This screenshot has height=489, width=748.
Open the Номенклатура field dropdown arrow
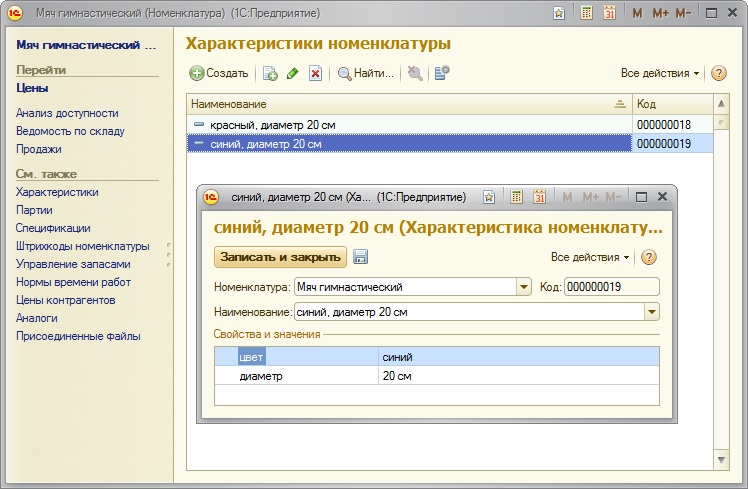(x=523, y=287)
